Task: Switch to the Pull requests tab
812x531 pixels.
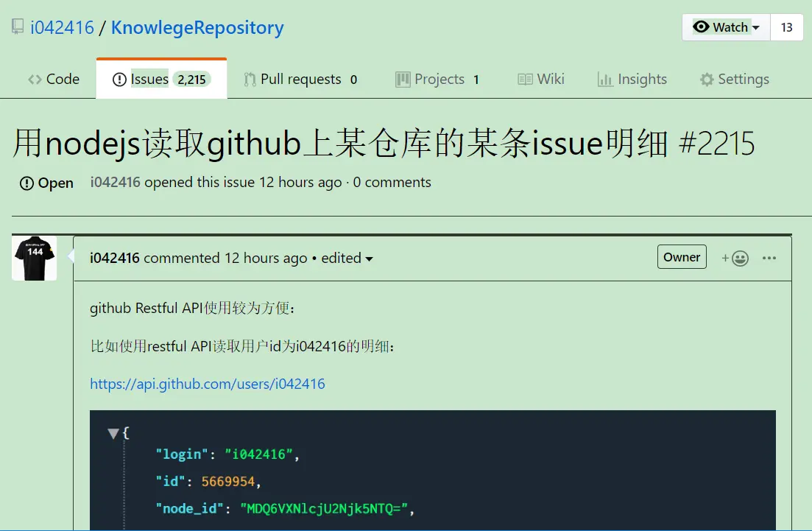Action: 301,80
